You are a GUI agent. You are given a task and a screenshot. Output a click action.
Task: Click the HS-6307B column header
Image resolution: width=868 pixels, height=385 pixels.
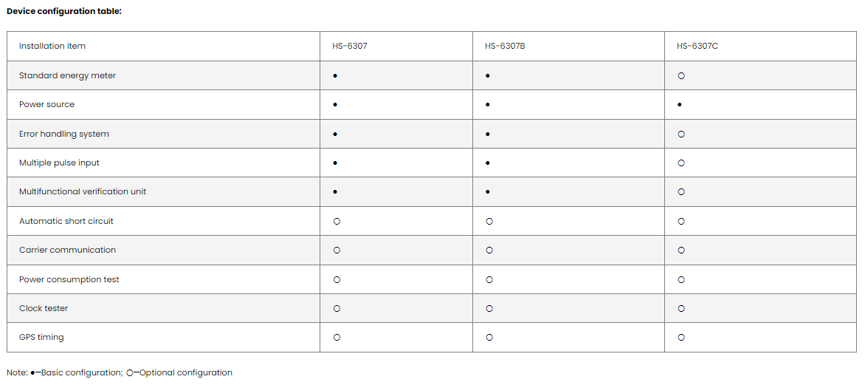(505, 47)
